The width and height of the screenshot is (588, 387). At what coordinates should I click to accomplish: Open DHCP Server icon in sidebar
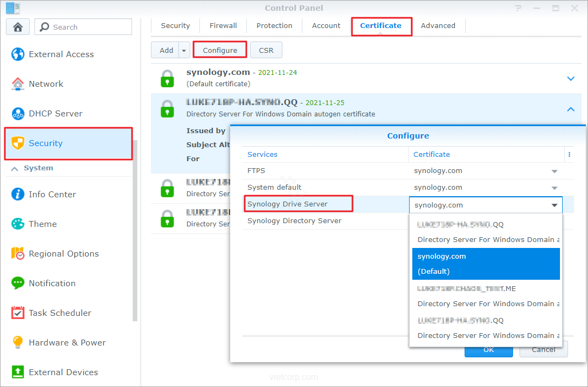18,114
